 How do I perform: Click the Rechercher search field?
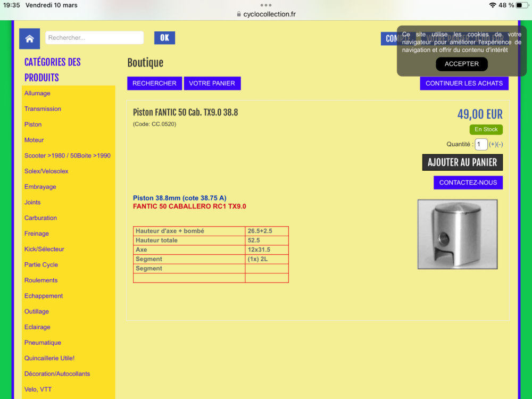pyautogui.click(x=95, y=38)
